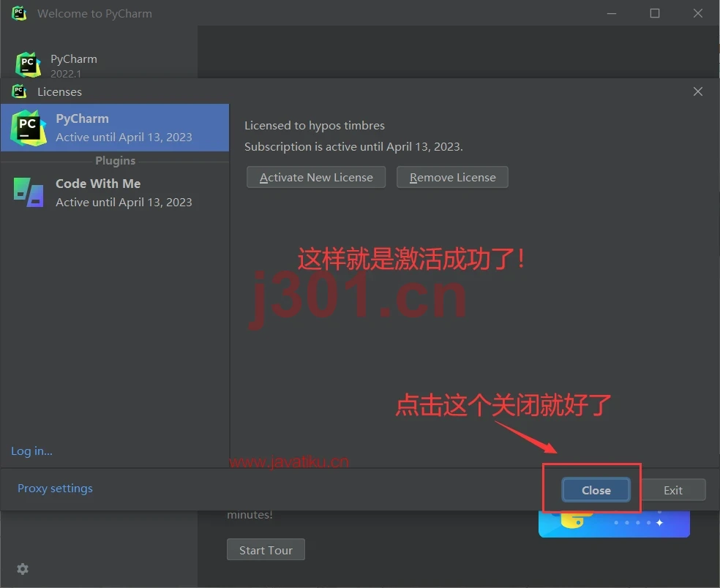The height and width of the screenshot is (588, 720).
Task: Select Code With Me plugin license entry
Action: [115, 193]
